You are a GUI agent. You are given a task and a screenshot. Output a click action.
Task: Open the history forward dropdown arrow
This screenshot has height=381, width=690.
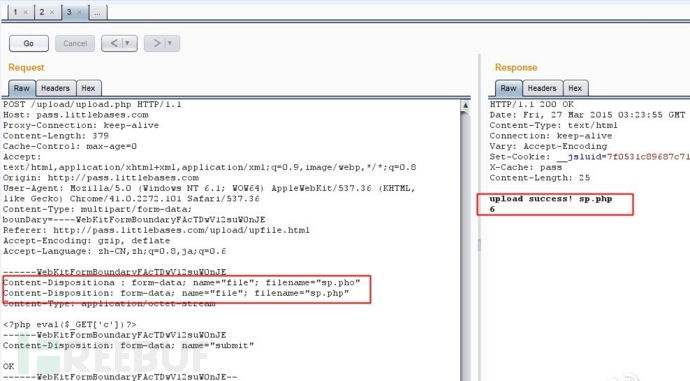171,43
